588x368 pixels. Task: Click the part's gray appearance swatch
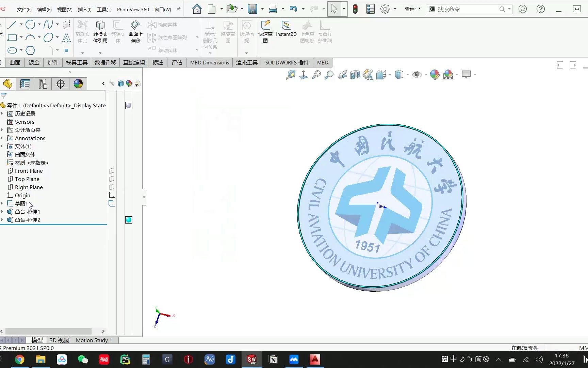coord(129,105)
